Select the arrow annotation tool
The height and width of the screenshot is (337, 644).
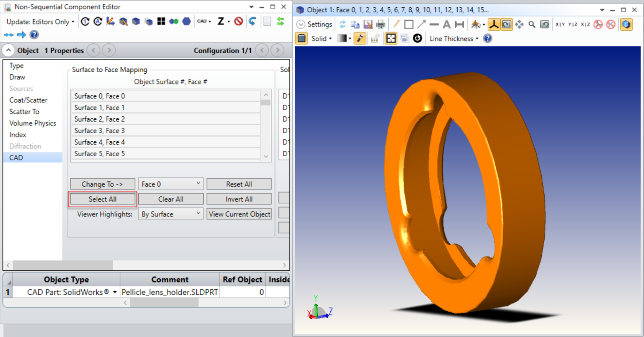click(x=421, y=25)
